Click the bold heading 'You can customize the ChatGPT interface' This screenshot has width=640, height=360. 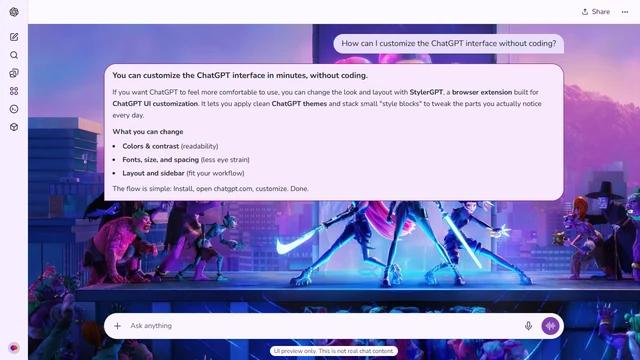[240, 76]
